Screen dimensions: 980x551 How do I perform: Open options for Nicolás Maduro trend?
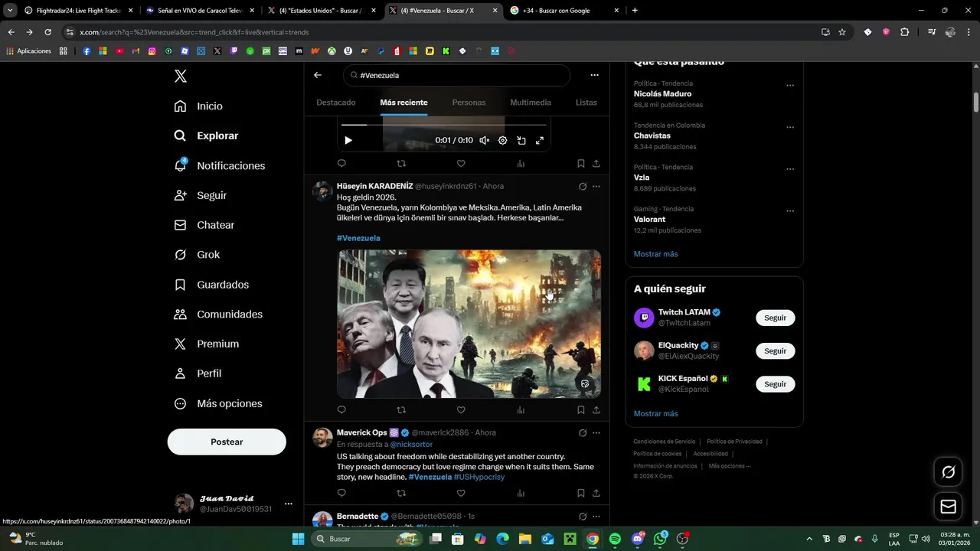(x=790, y=86)
